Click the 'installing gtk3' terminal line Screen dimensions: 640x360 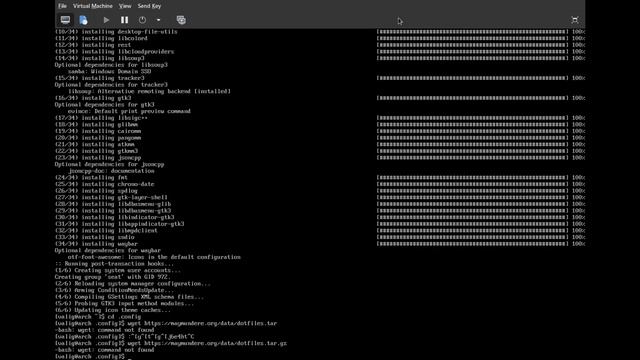(x=93, y=98)
